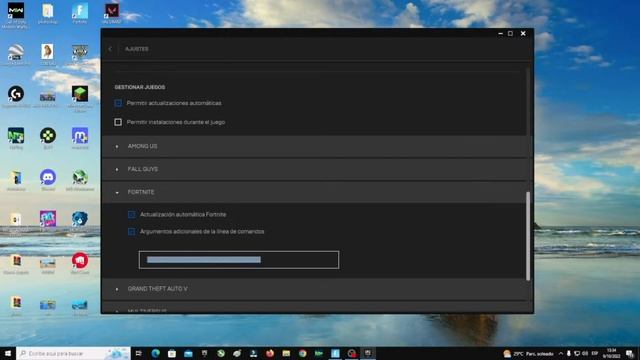Open the weather widget on the taskbar
640x360 pixels.
tap(529, 353)
